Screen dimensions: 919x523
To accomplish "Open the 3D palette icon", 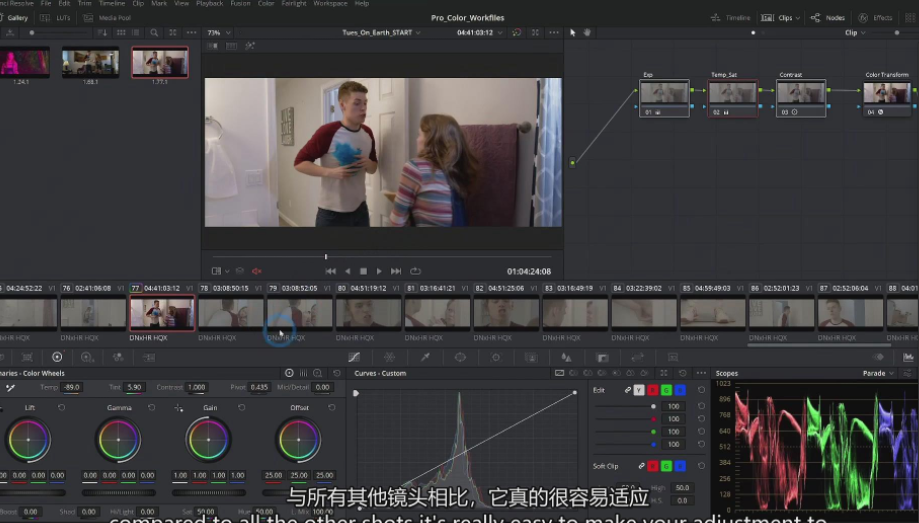I will pyautogui.click(x=673, y=357).
